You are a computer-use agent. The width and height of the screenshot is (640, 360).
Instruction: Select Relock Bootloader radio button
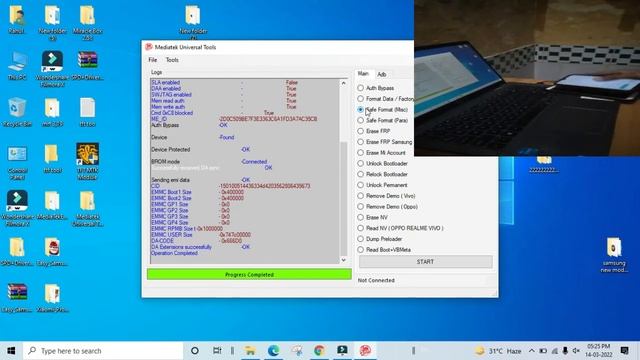pyautogui.click(x=382, y=174)
